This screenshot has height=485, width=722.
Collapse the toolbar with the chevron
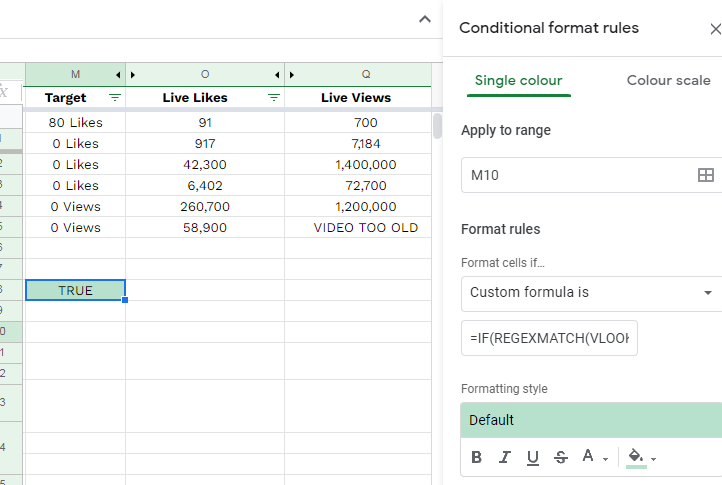425,19
